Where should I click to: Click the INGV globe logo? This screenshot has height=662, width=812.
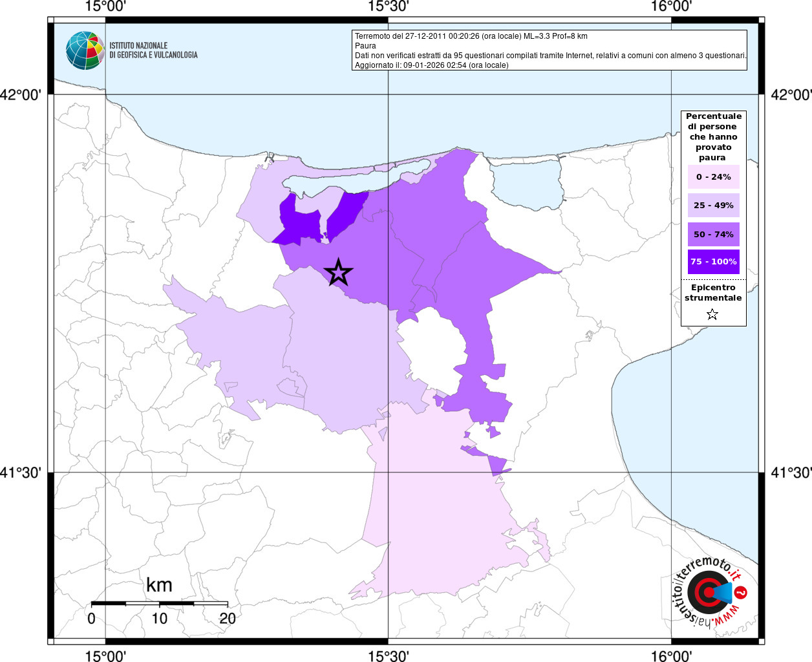tap(85, 50)
